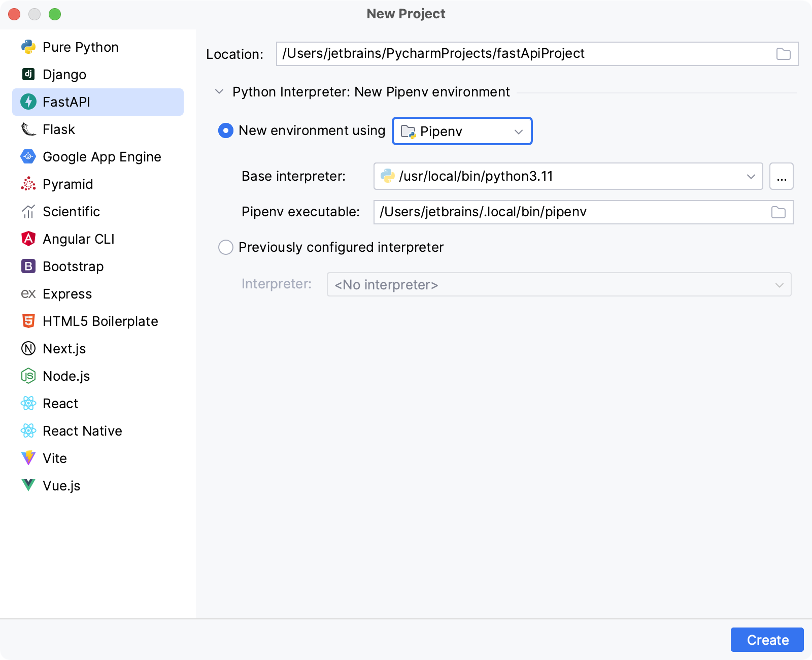Click the Flask horn icon
Screen dimensions: 812x660
(28, 129)
